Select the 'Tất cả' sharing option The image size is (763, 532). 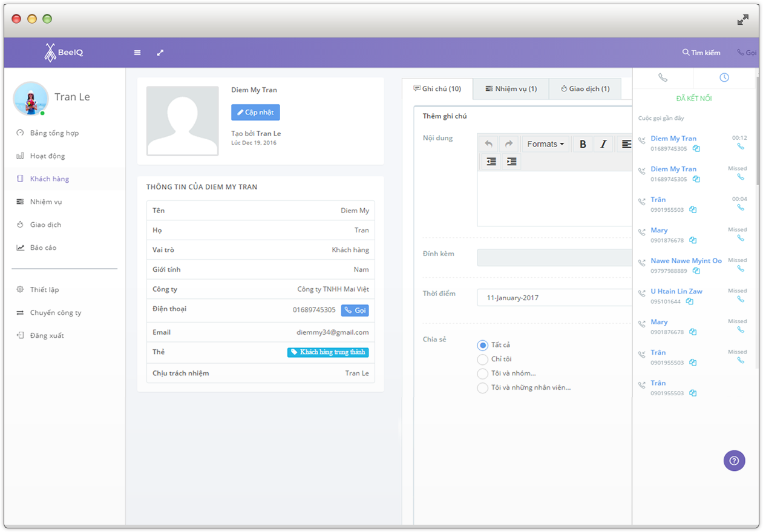482,345
